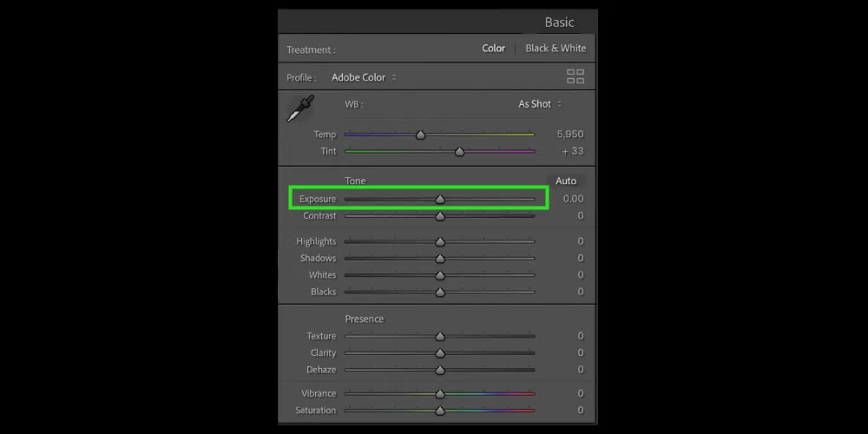Open the profile browser grid icon
This screenshot has width=868, height=434.
pos(575,76)
